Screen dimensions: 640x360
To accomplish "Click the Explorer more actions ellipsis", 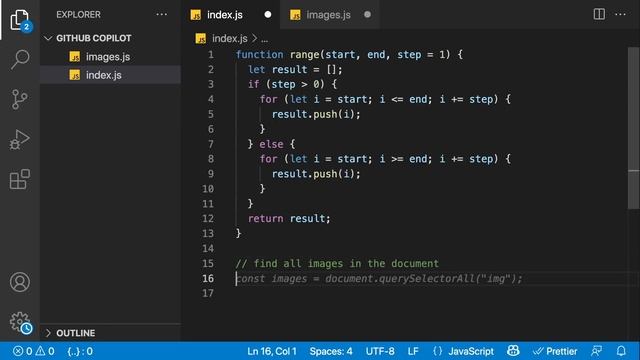I will (x=162, y=14).
